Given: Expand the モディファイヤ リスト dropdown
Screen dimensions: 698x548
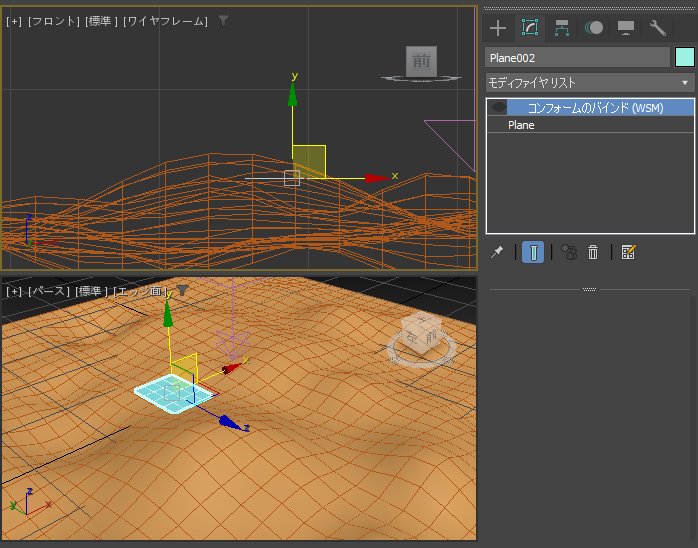Looking at the screenshot, I should (x=589, y=83).
